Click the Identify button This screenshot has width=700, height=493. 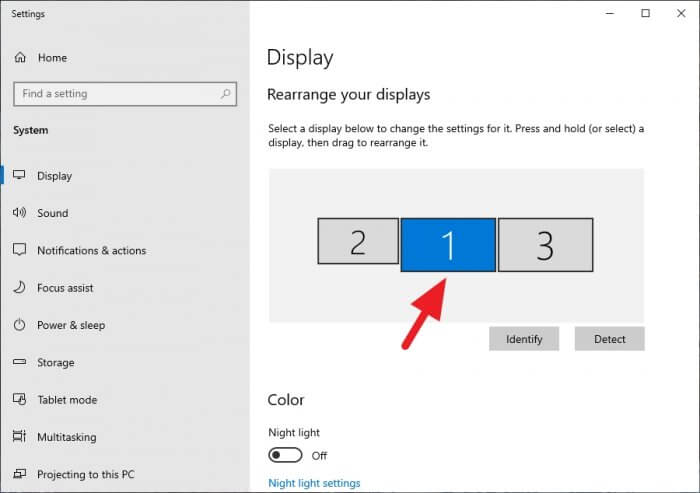[524, 339]
